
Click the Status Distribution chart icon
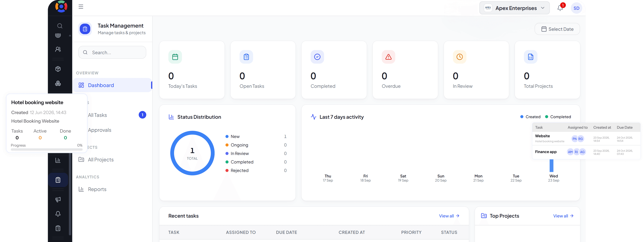171,117
